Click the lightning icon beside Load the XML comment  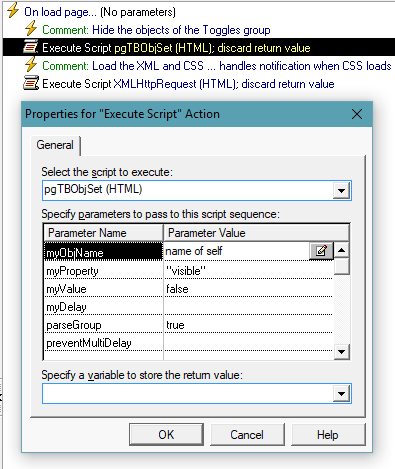coord(31,65)
